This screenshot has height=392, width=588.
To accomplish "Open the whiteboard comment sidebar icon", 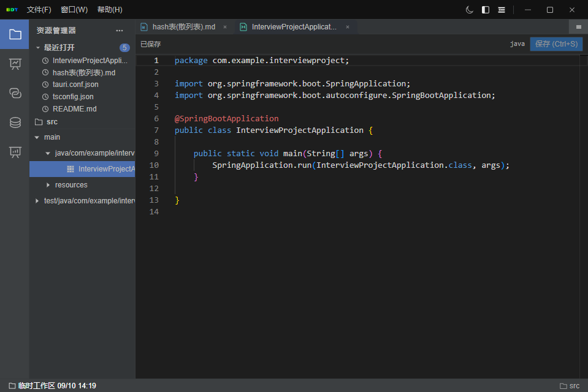I will [15, 152].
